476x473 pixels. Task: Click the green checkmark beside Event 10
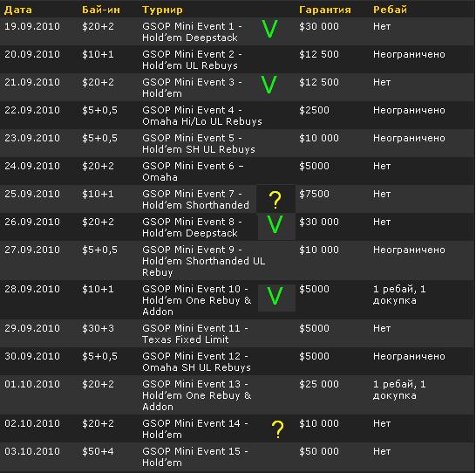(275, 296)
